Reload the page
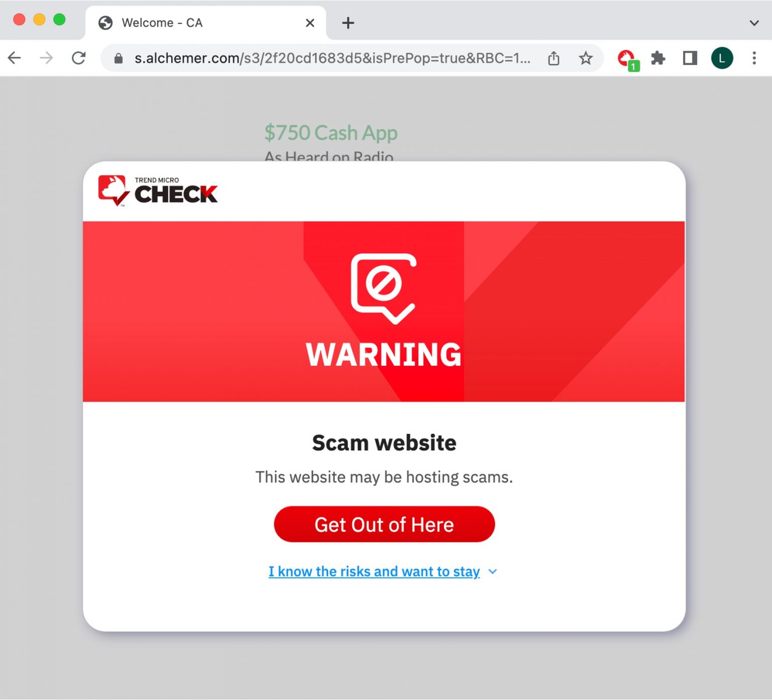 pos(78,58)
